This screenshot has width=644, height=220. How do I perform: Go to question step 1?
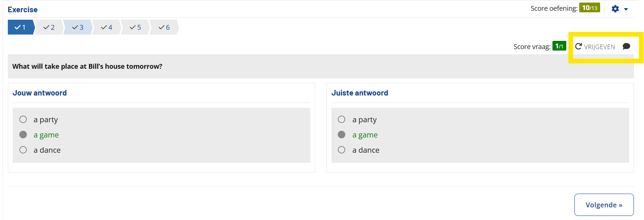20,27
